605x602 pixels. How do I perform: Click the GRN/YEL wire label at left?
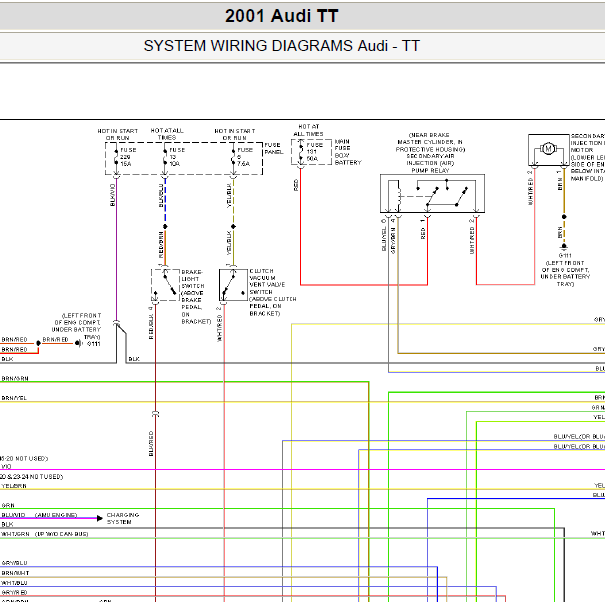[14, 398]
